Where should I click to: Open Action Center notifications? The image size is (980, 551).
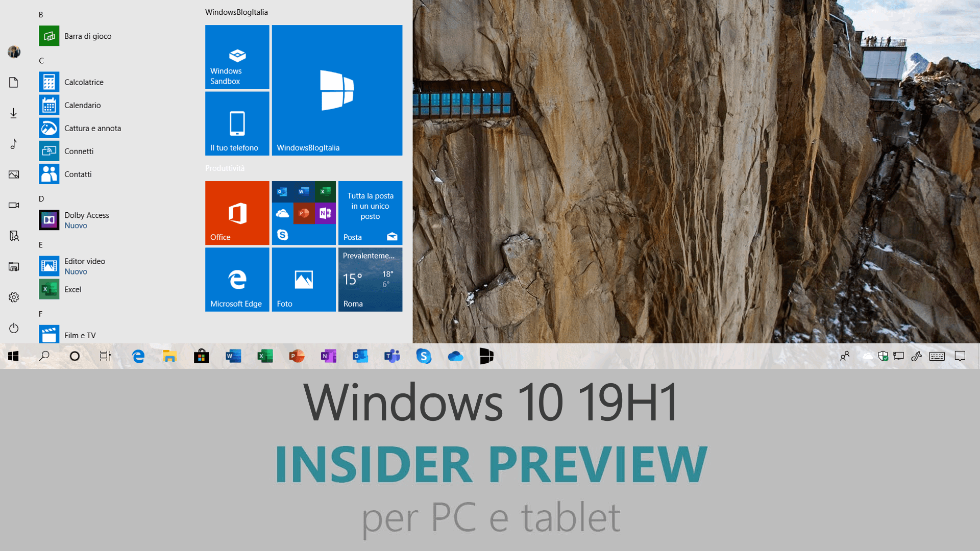click(960, 356)
